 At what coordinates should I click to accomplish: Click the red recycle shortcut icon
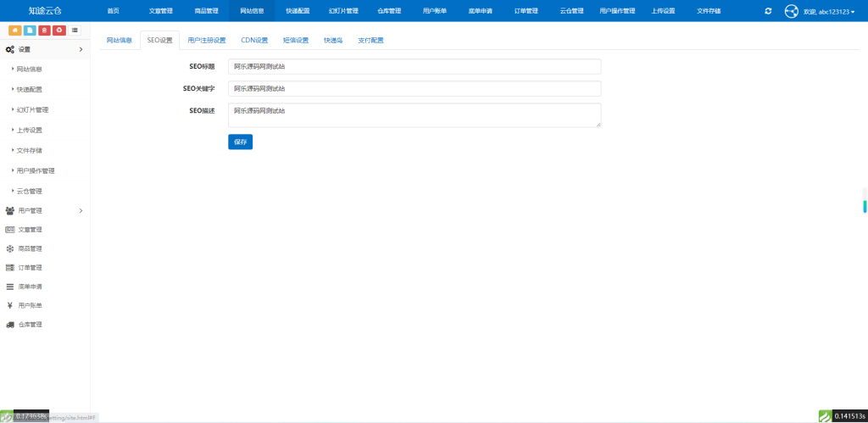pos(60,31)
